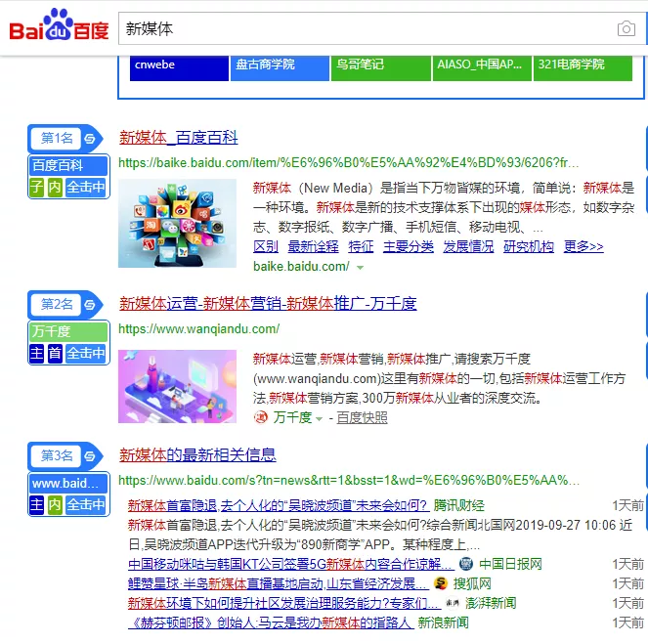Click the red 万千度 favicon icon
The image size is (648, 644).
coord(261,417)
